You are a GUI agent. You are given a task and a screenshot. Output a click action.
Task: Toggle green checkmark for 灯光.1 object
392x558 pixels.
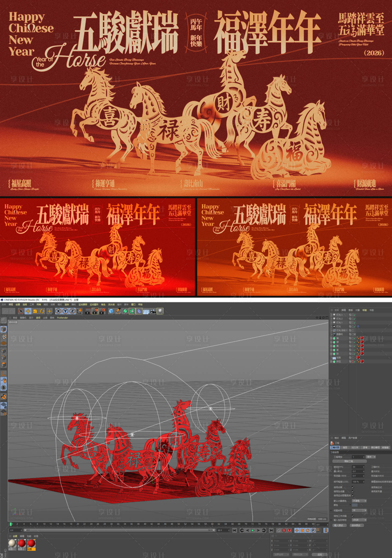[354, 323]
